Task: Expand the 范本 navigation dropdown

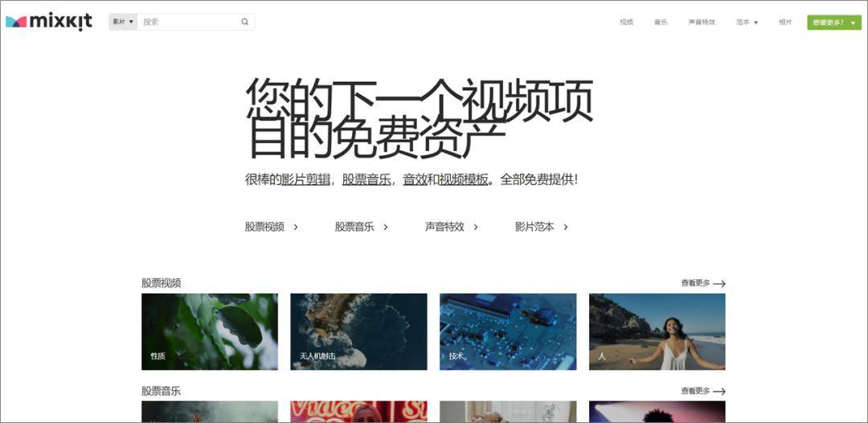Action: click(747, 23)
